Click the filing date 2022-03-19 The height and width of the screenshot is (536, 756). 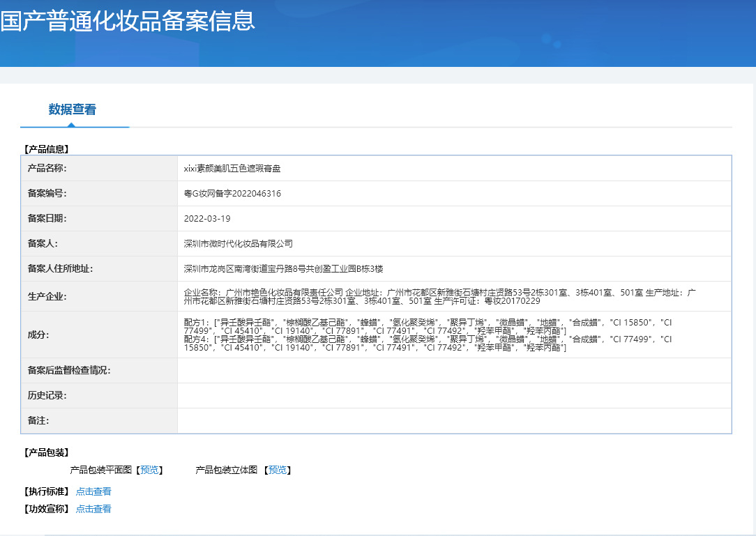coord(207,219)
